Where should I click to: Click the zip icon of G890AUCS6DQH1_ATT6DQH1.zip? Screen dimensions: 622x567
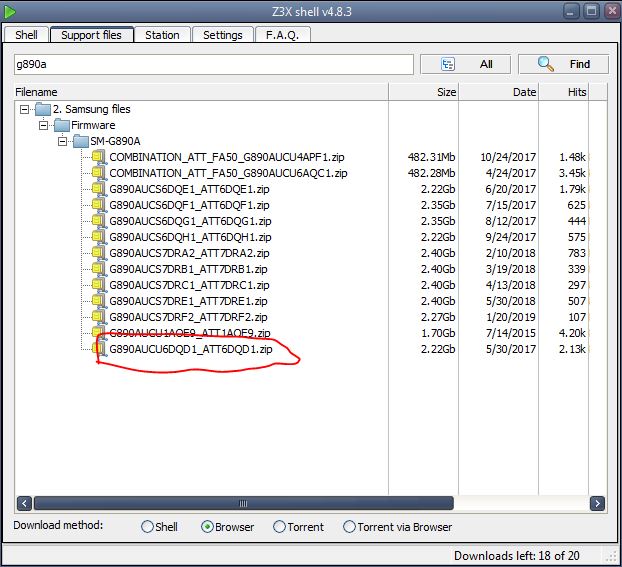point(99,237)
